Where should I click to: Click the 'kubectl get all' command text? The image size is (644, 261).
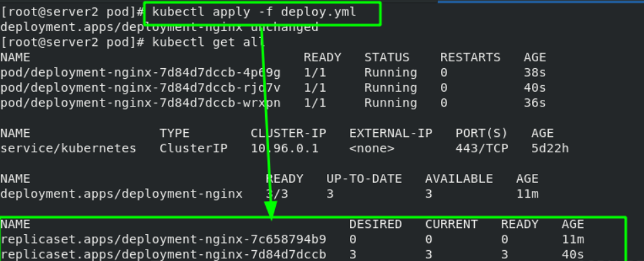208,42
